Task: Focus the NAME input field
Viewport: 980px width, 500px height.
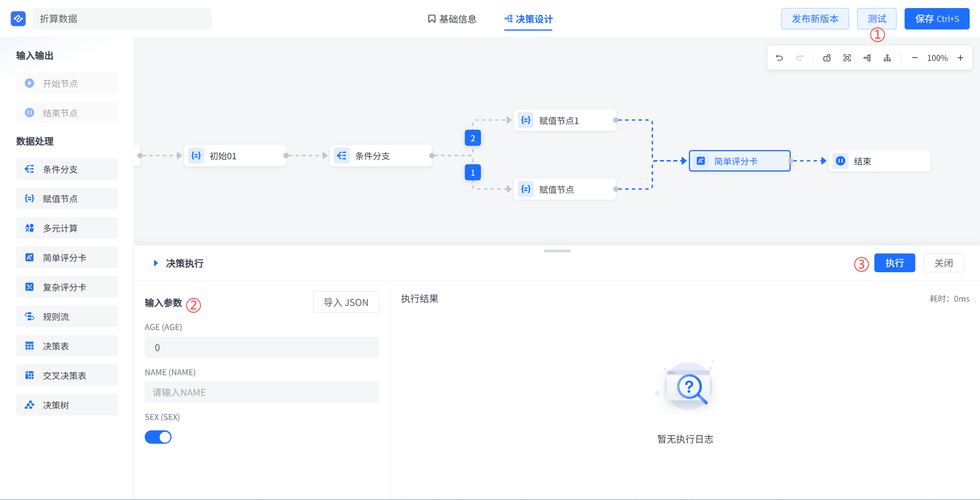Action: coord(262,392)
